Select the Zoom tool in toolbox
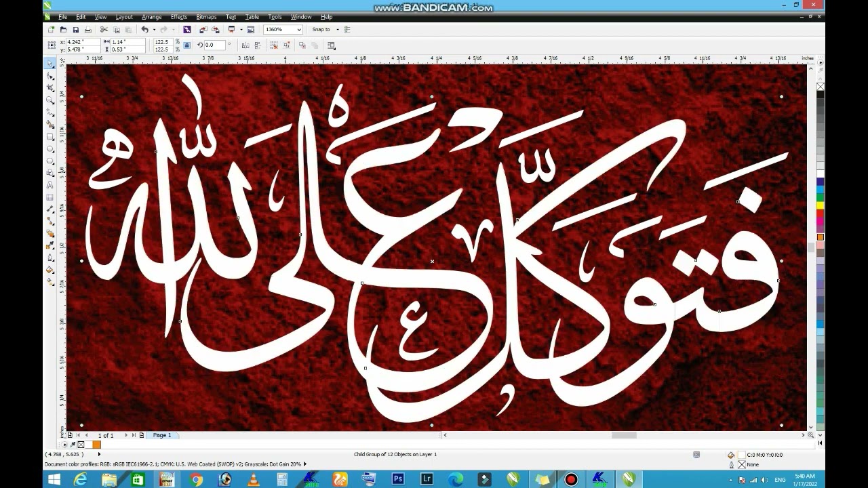The width and height of the screenshot is (868, 488). (50, 100)
